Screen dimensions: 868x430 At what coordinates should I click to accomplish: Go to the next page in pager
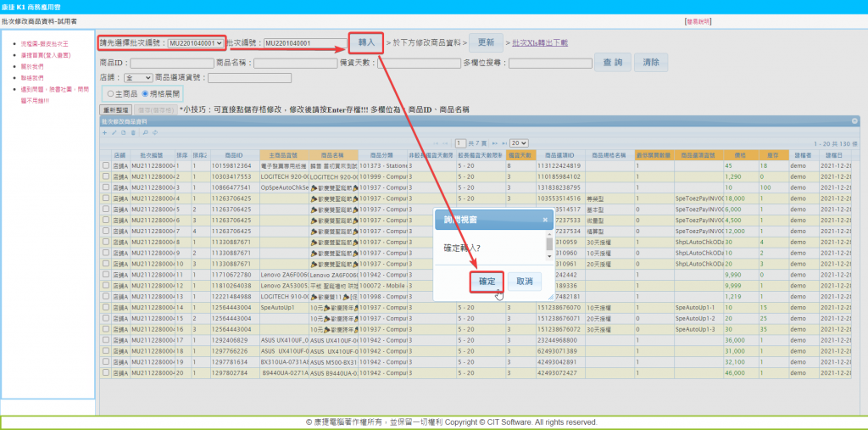point(495,143)
